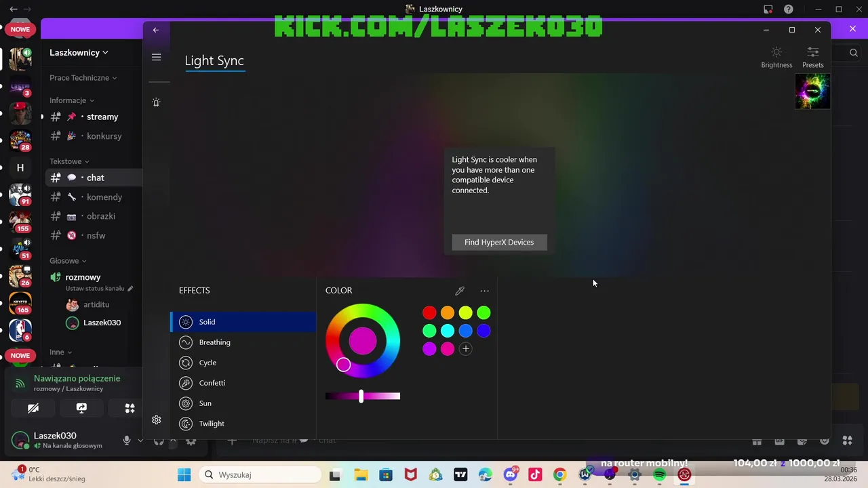
Task: Open Discord from taskbar
Action: [x=510, y=474]
